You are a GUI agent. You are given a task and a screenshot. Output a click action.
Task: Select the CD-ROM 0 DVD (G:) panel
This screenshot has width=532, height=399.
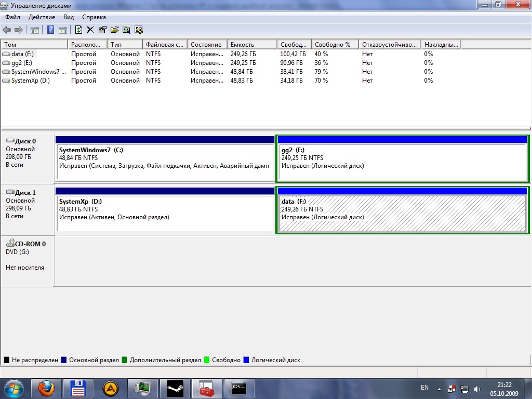tap(28, 261)
